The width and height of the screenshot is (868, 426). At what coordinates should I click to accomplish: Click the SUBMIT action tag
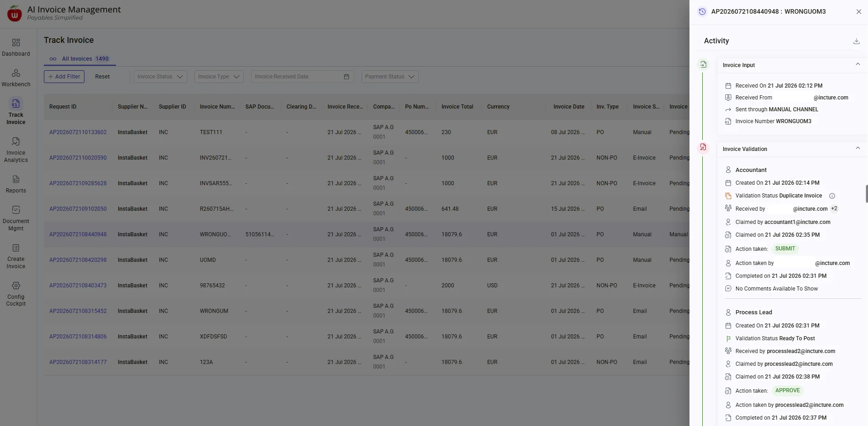point(785,249)
